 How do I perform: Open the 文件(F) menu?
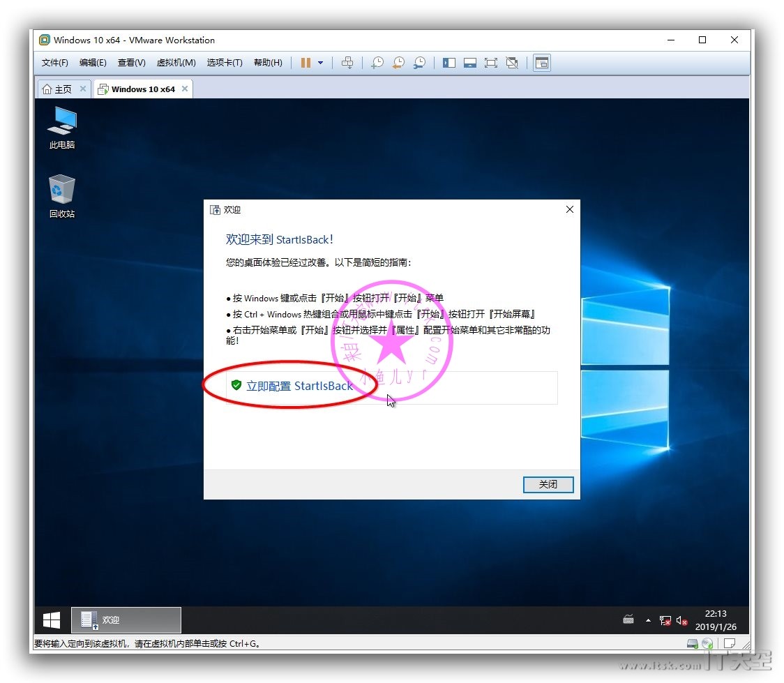point(54,63)
